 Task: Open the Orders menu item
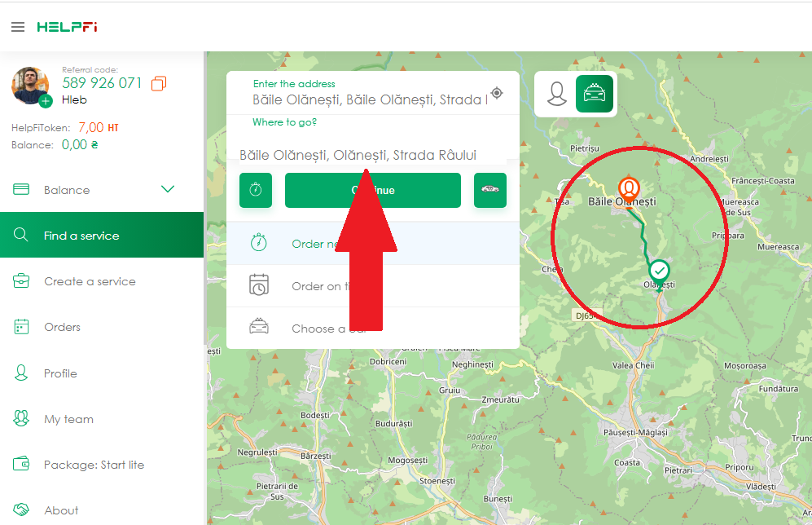pyautogui.click(x=62, y=327)
